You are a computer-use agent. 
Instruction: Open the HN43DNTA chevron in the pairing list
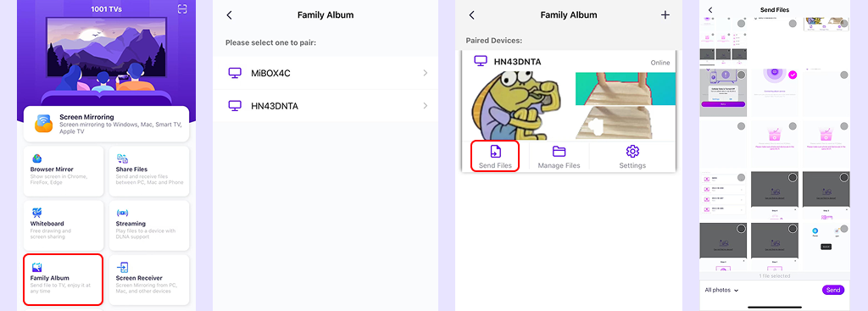coord(426,106)
